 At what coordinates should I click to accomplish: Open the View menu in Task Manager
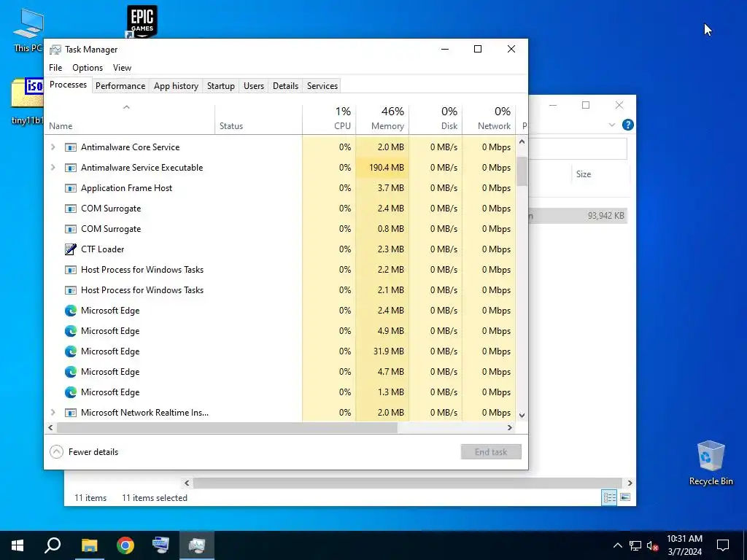point(122,68)
